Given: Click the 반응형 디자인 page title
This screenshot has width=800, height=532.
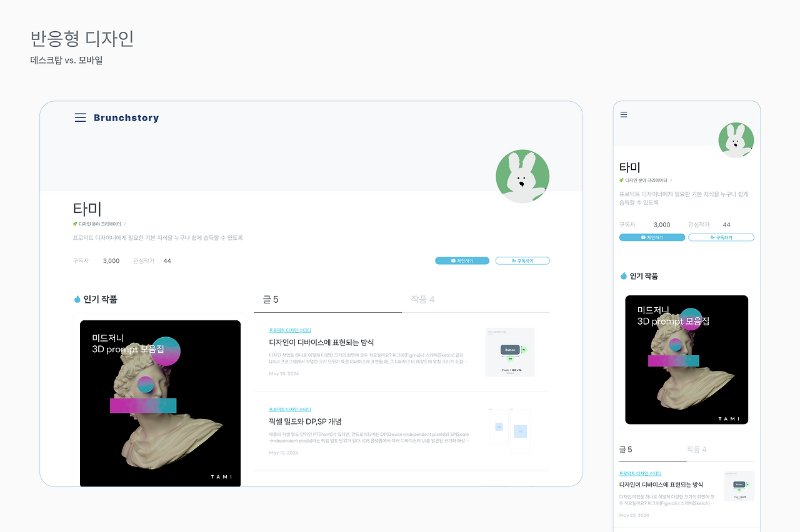Looking at the screenshot, I should (x=82, y=39).
